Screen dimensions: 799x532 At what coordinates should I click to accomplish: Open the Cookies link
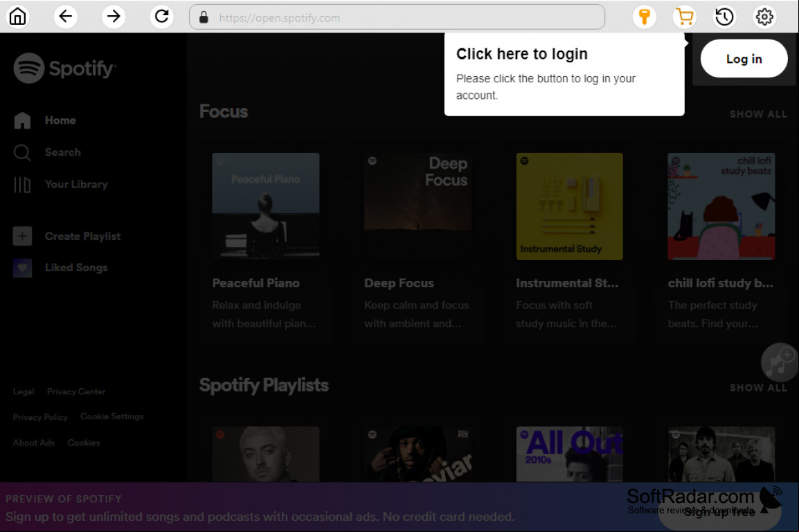[84, 443]
